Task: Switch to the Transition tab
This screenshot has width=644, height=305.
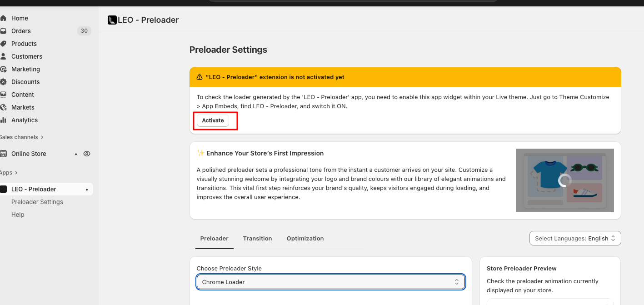Action: [258, 239]
